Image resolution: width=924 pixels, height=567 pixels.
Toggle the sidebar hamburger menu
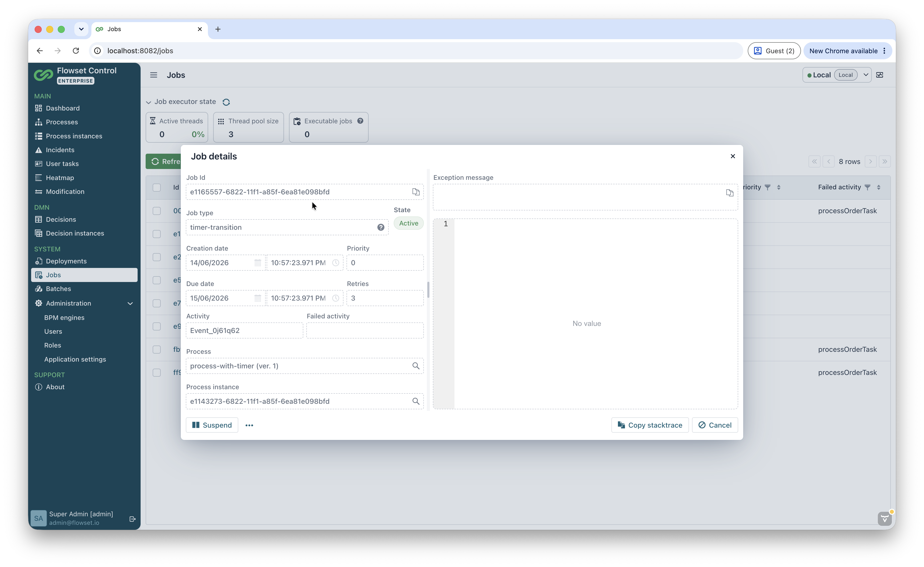click(154, 75)
